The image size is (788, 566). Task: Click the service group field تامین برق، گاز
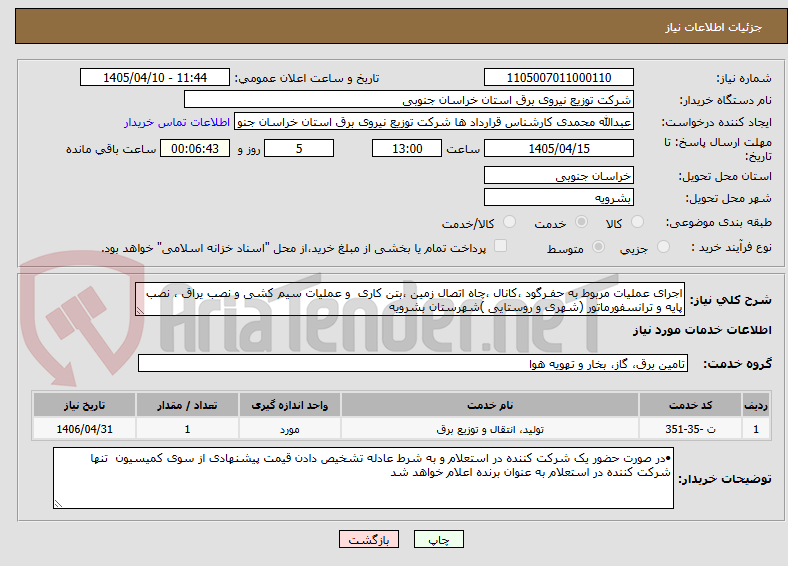tap(413, 363)
